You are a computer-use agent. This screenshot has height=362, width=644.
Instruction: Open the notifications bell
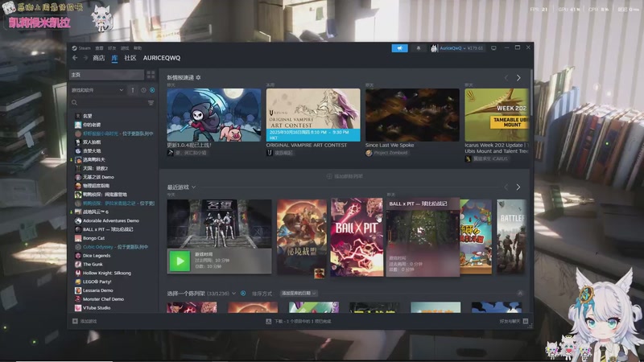point(419,48)
